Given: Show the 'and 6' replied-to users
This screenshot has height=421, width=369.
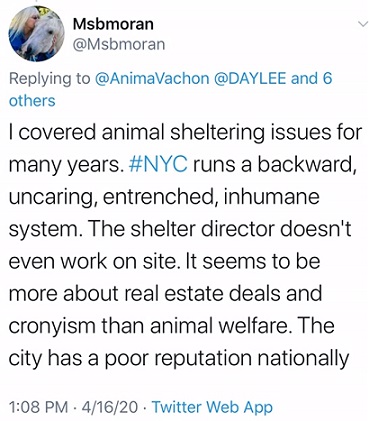Looking at the screenshot, I should [x=311, y=79].
